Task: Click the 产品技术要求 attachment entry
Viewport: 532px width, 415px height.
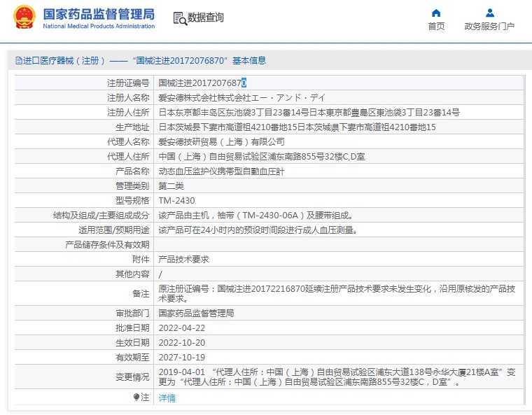Action: (x=183, y=259)
